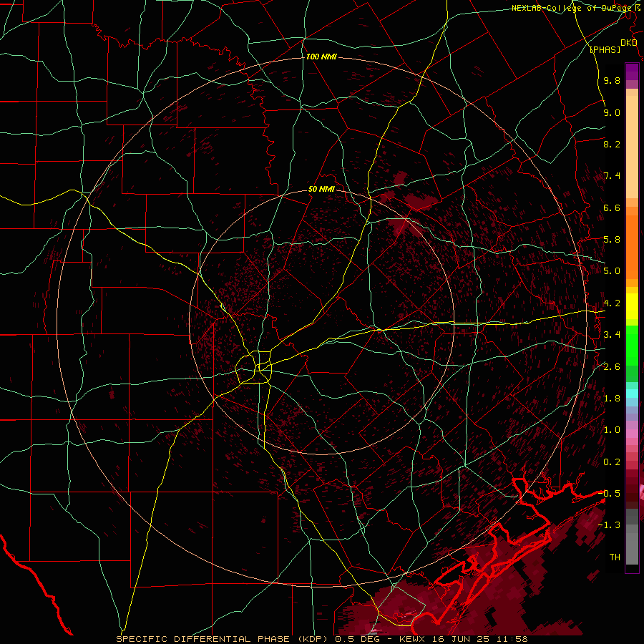Click SPECIFIC DIFFERENTIAL PHASE (KDP) caption text
The width and height of the screenshot is (644, 644).
point(223,639)
